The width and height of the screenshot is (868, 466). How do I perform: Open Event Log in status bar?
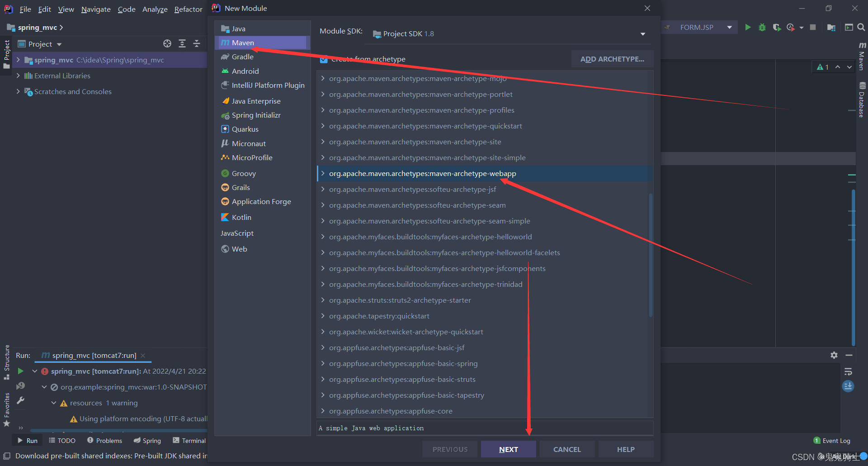pyautogui.click(x=832, y=441)
